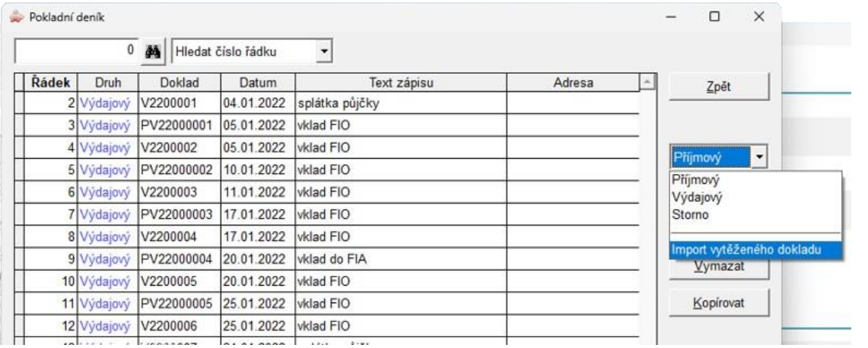
Task: Click the Datum column header
Action: tap(257, 83)
